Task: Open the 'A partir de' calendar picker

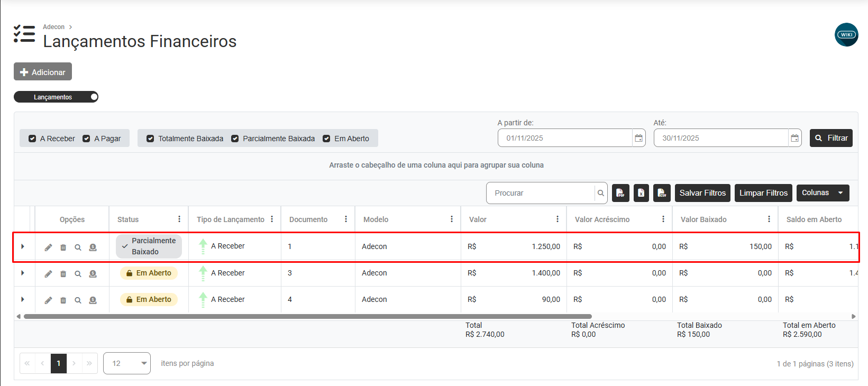Action: click(638, 138)
